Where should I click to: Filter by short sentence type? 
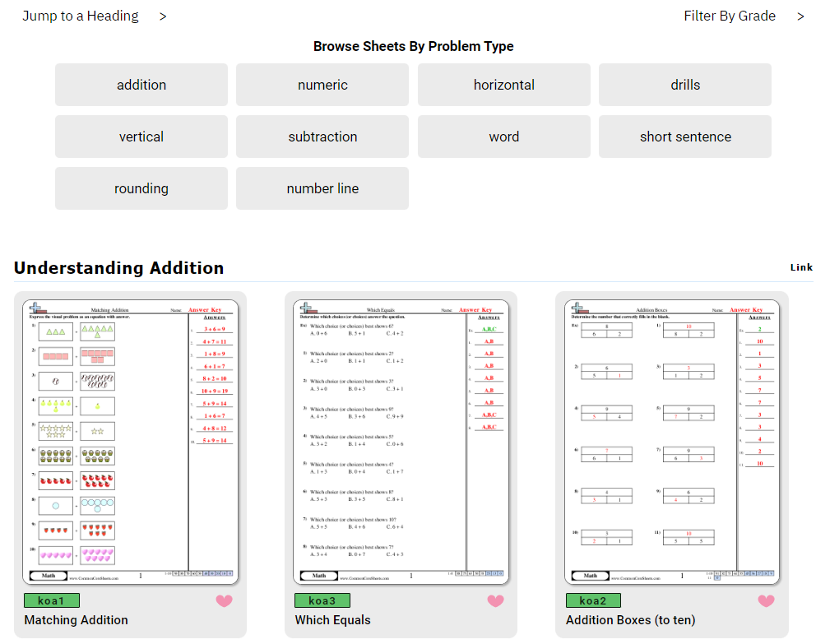[685, 137]
